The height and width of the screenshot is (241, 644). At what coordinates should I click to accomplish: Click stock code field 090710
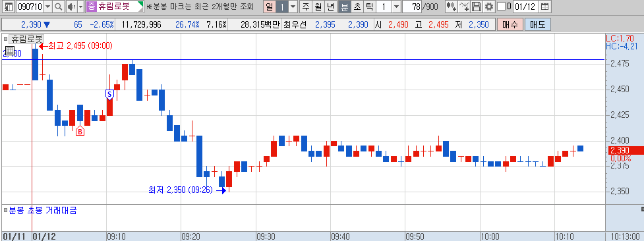click(29, 6)
